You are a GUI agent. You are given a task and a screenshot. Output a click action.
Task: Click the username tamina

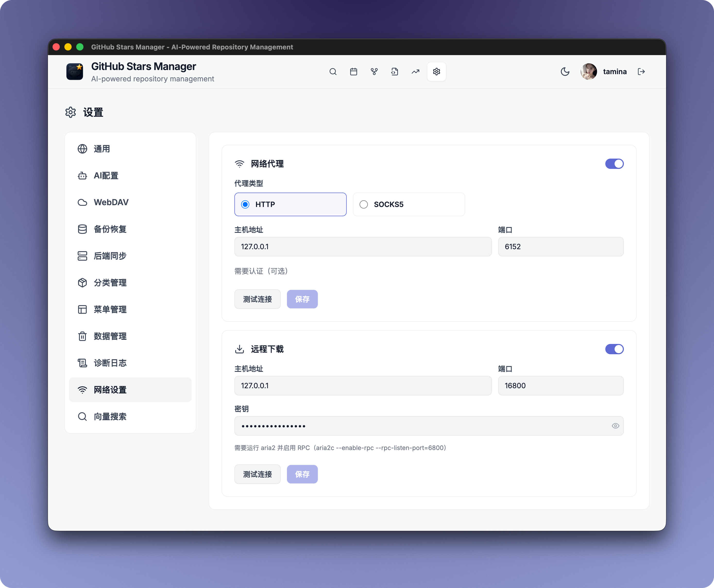click(615, 72)
